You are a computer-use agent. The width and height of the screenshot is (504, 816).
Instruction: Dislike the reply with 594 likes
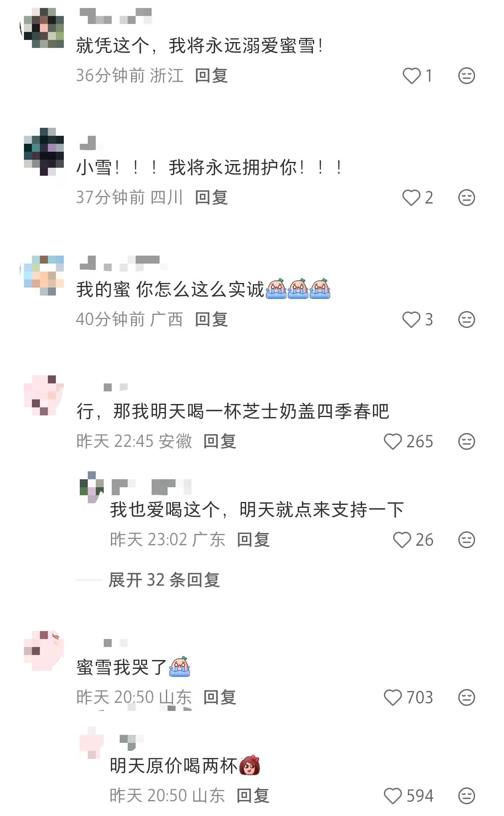466,796
